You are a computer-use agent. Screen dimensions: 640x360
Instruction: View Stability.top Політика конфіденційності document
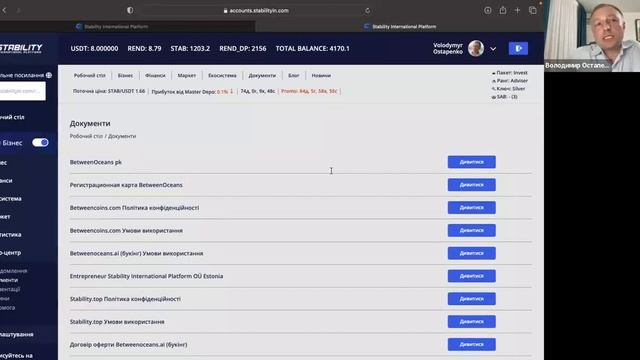471,299
